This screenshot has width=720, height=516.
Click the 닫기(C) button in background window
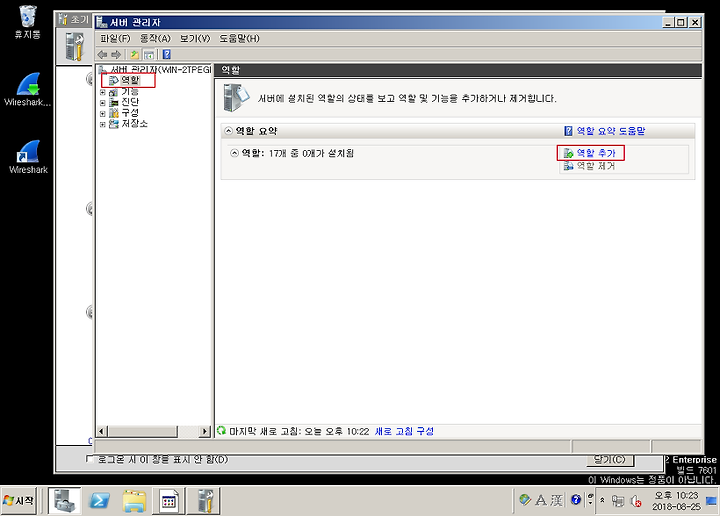click(610, 460)
